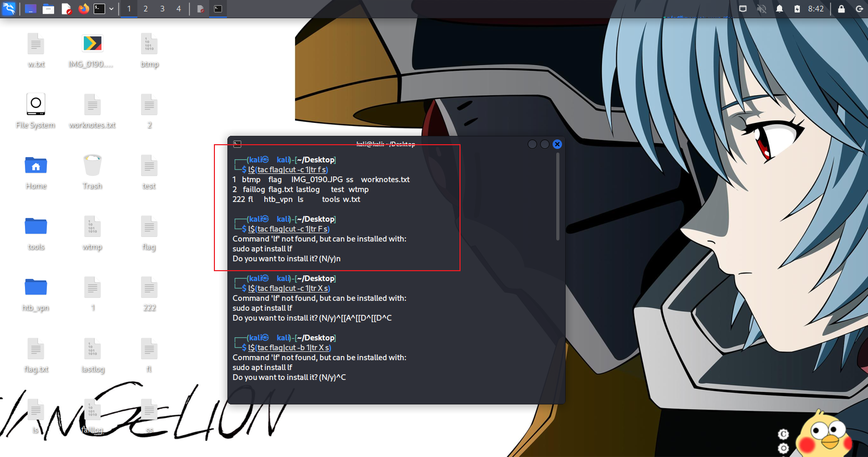
Task: Click the log out icon
Action: [859, 9]
